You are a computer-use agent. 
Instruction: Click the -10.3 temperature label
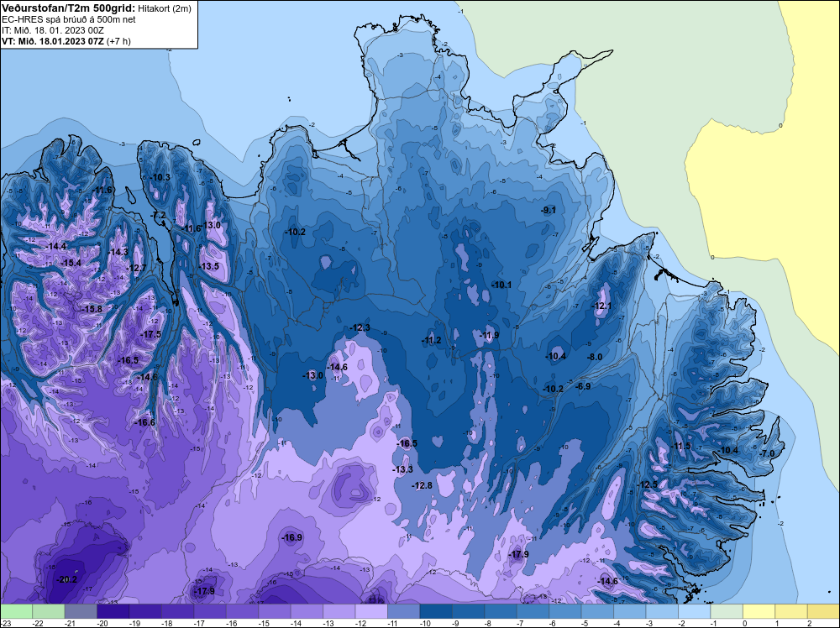(x=160, y=177)
